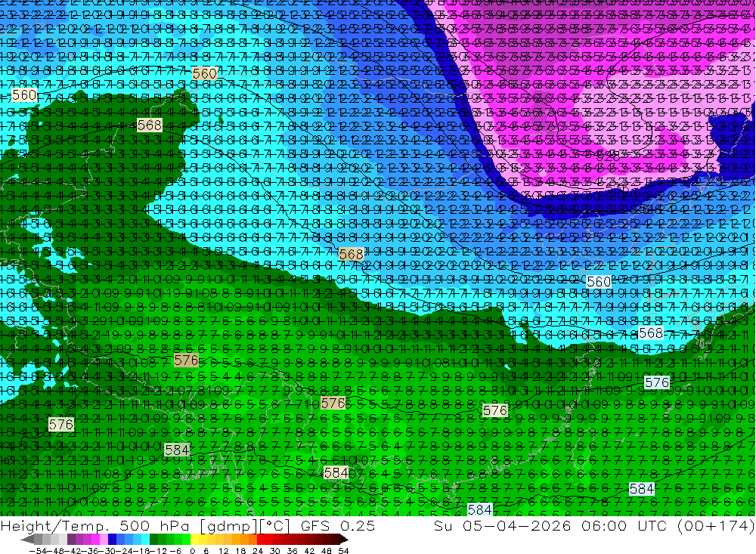Click the legend value "-42"
756x554 pixels.
73,551
